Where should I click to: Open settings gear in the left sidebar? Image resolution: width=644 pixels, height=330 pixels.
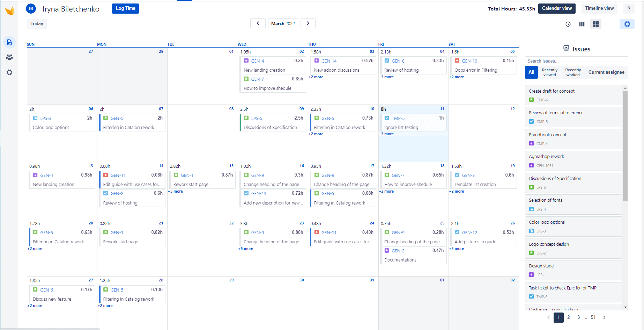pos(9,72)
